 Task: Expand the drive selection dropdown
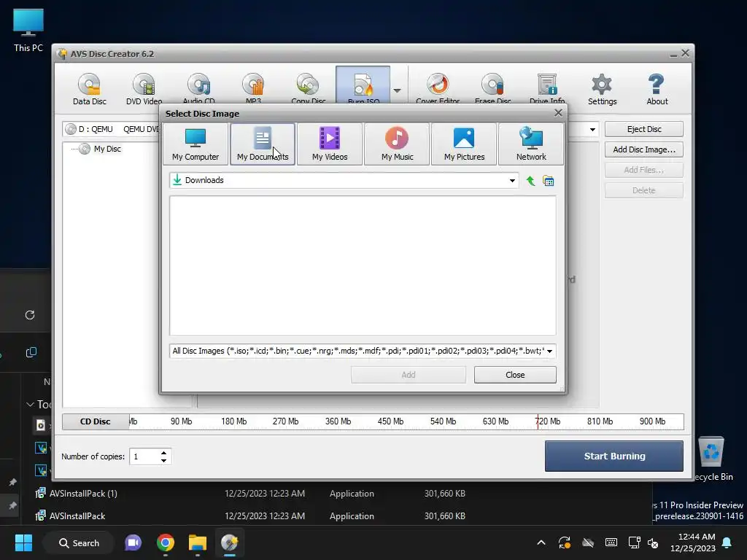point(592,130)
